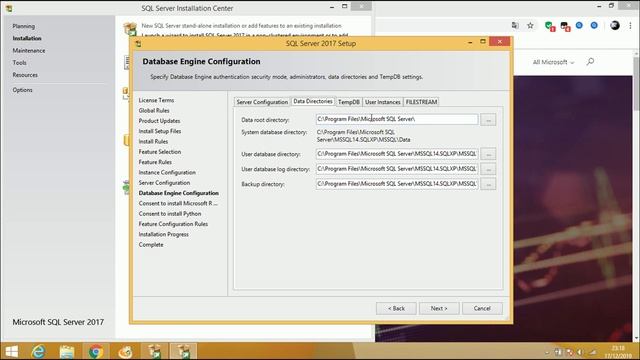Bookmark this page with the star icon

[x=530, y=26]
